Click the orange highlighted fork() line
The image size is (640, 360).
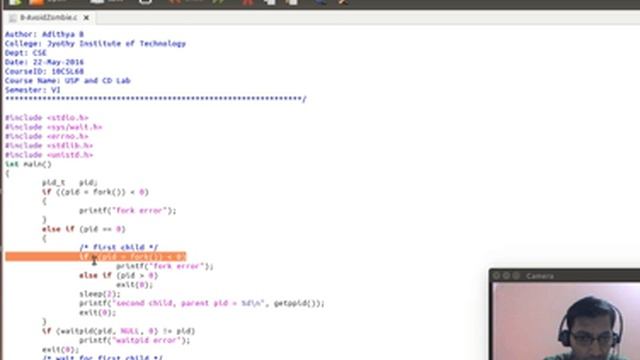pos(96,257)
